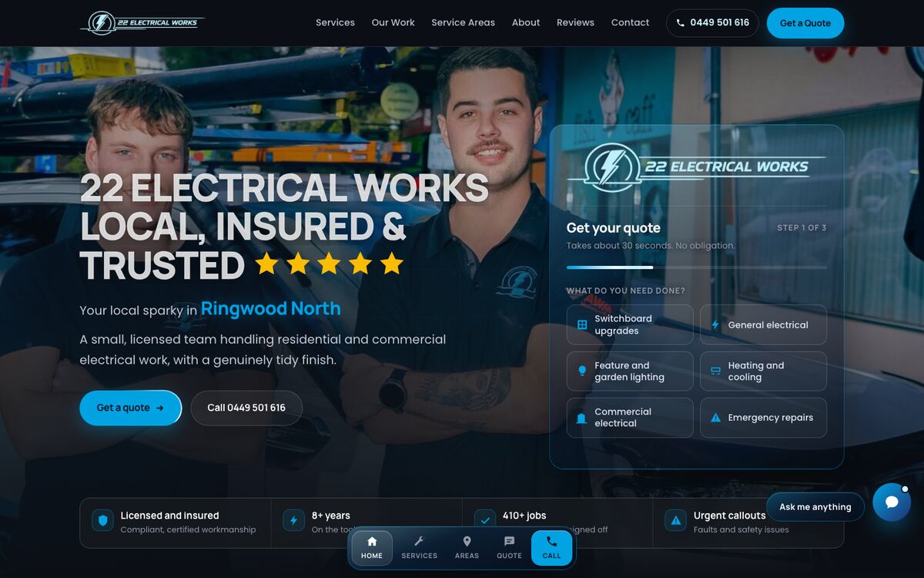Open the chat bubble widget
The height and width of the screenshot is (578, 924).
(892, 502)
